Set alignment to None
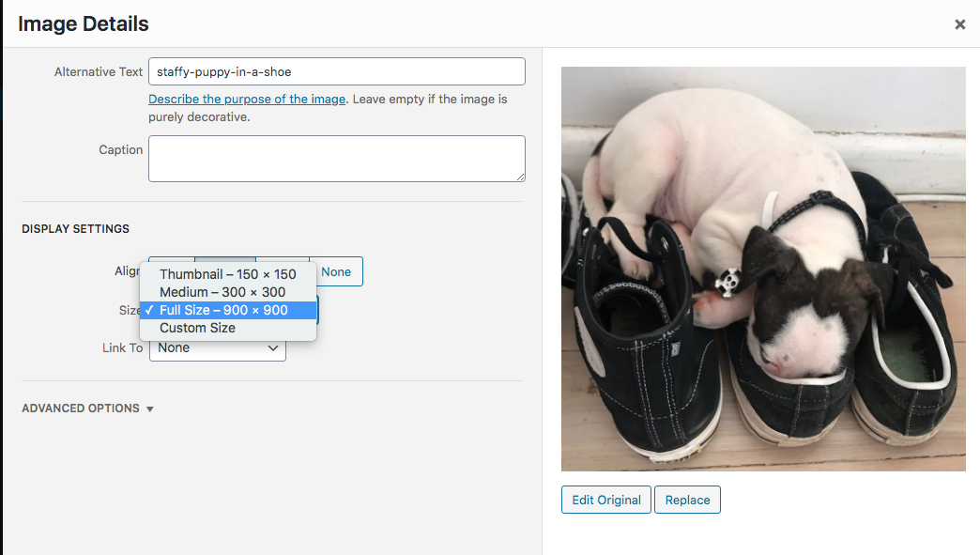The image size is (980, 555). (336, 272)
